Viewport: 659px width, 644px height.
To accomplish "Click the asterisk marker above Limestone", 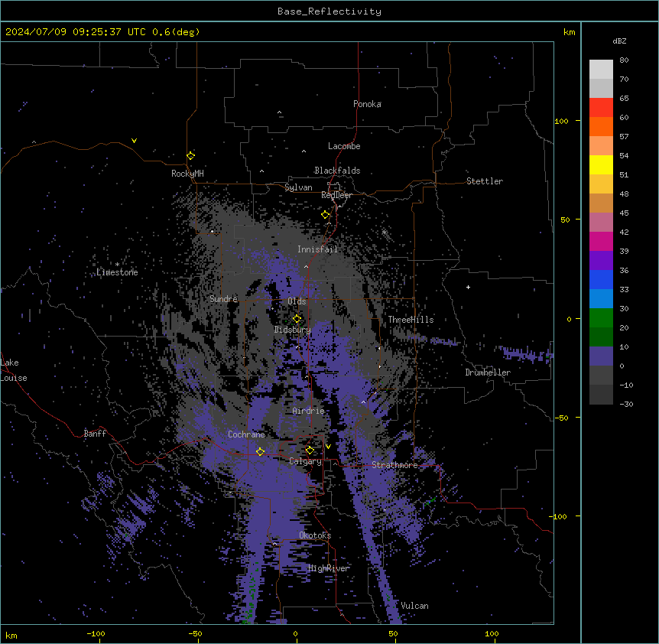I will pos(117,264).
